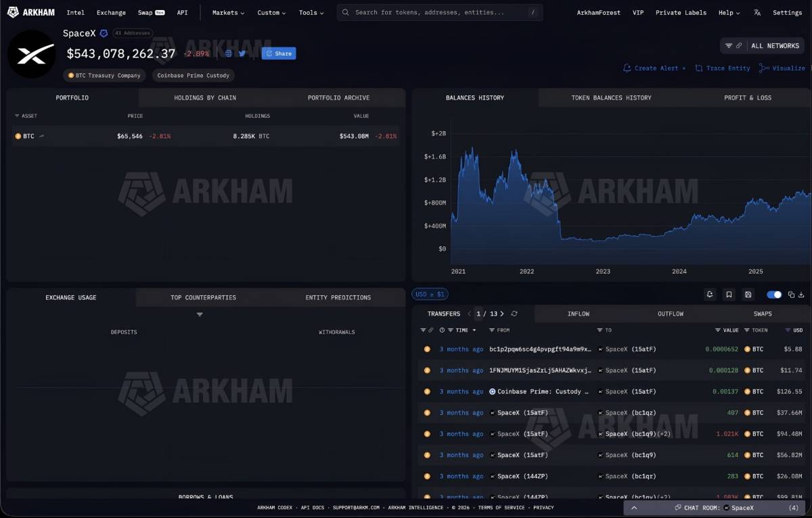This screenshot has height=518, width=812.
Task: Switch to the Holdings by Chain tab
Action: (x=205, y=98)
